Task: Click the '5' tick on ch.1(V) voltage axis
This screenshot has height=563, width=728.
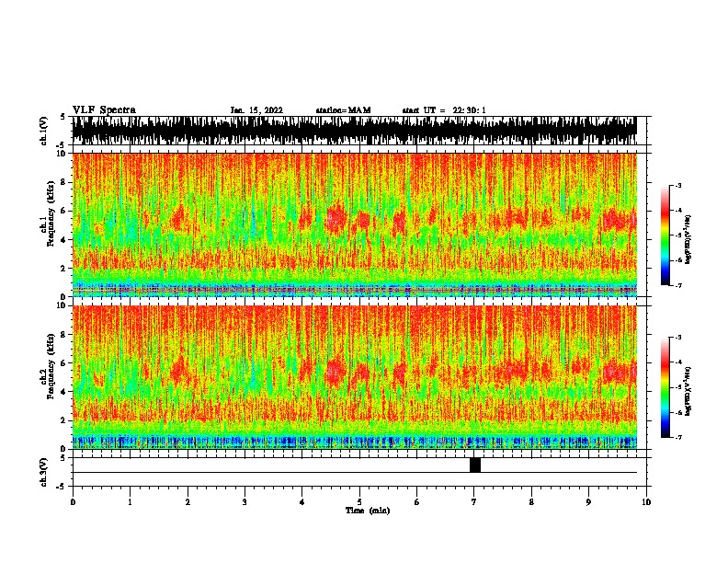Action: coord(63,117)
